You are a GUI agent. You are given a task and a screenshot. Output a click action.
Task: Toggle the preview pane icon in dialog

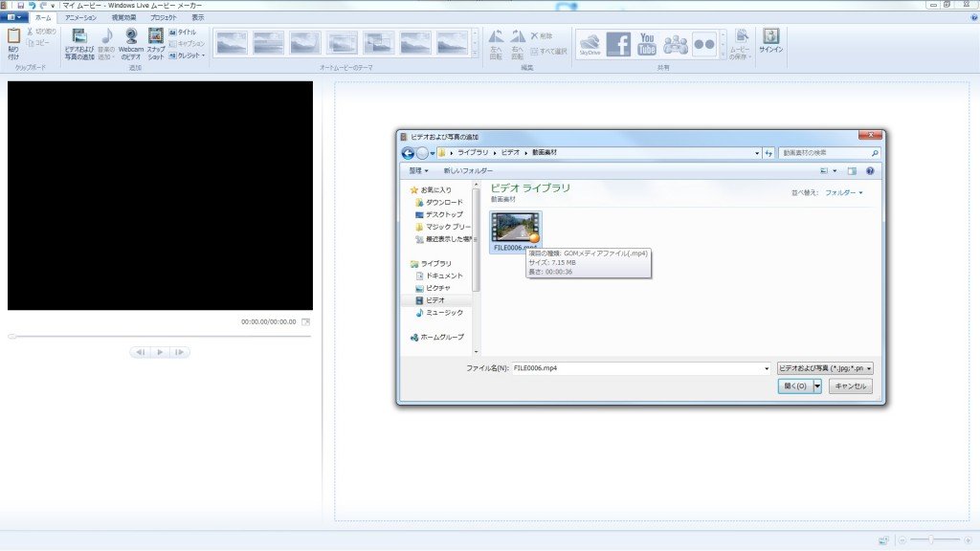[x=852, y=170]
